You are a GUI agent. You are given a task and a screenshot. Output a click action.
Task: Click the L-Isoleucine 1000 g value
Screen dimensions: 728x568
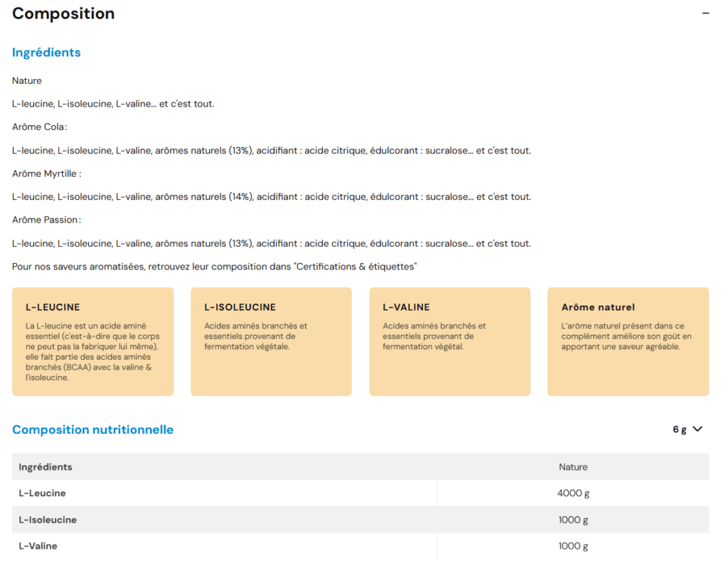pos(573,520)
